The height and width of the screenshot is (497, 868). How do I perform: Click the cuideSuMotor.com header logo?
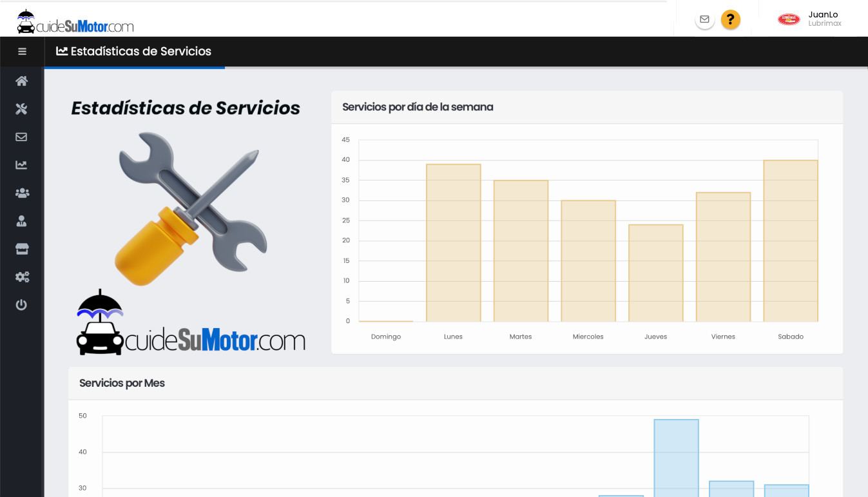[75, 22]
